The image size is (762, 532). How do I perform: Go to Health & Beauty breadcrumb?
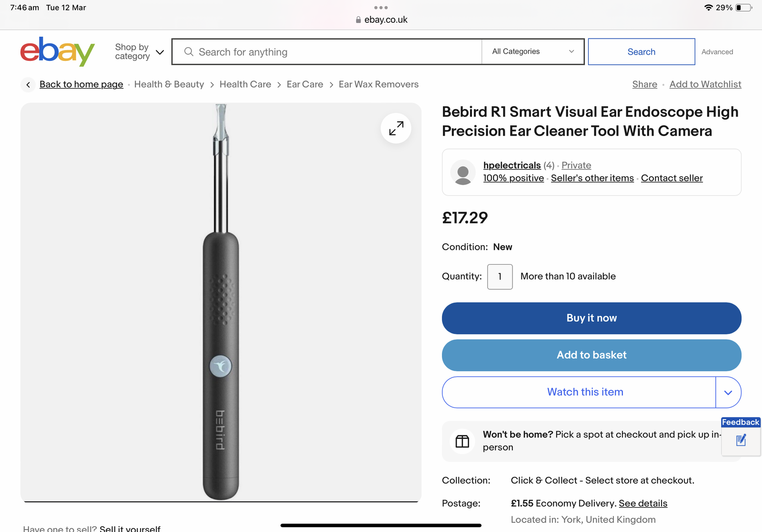(169, 85)
